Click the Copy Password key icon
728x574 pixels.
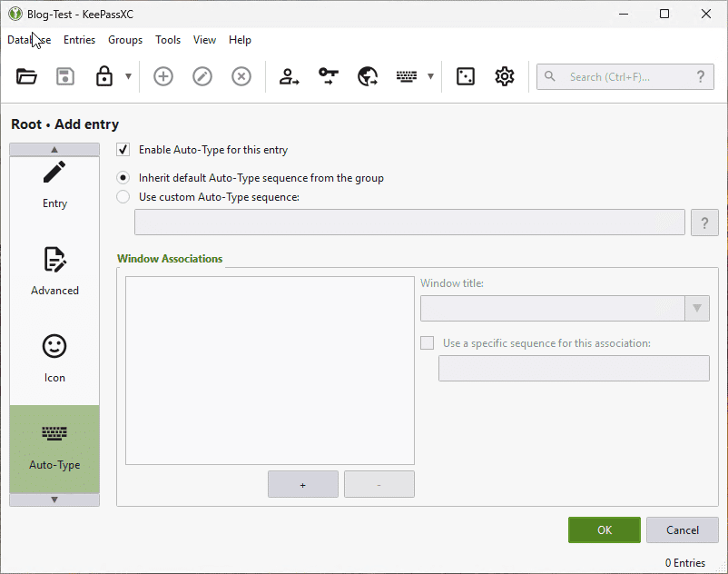pos(328,77)
